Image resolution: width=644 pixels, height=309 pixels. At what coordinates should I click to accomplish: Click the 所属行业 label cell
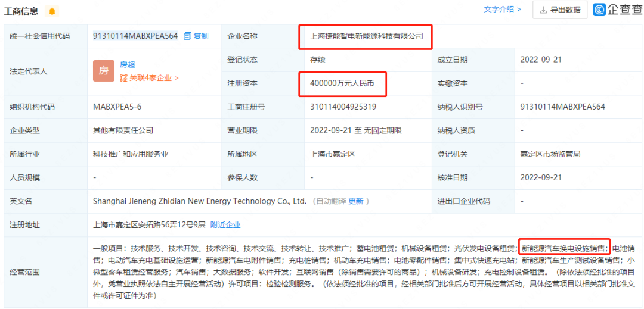pos(45,155)
